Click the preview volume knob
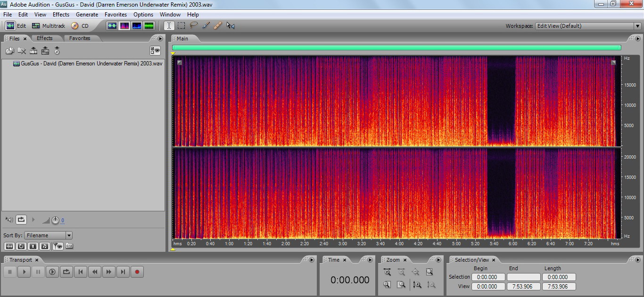This screenshot has width=644, height=297. point(55,220)
